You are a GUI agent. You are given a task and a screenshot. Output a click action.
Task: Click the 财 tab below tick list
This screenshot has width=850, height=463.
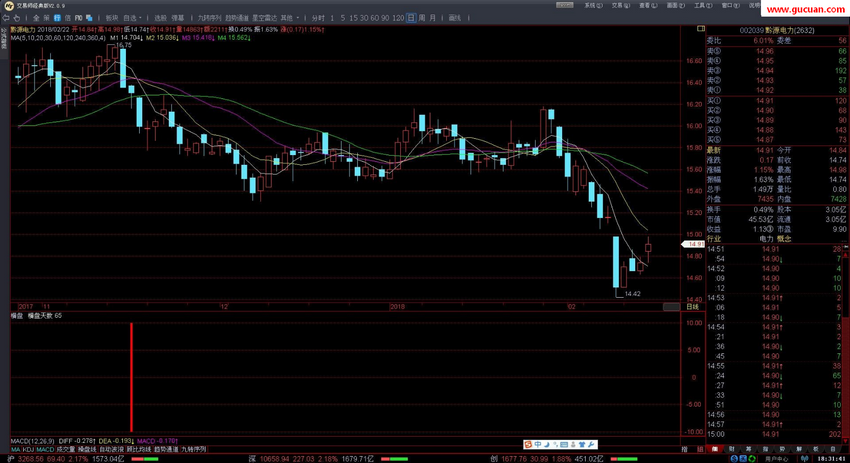[x=731, y=449]
